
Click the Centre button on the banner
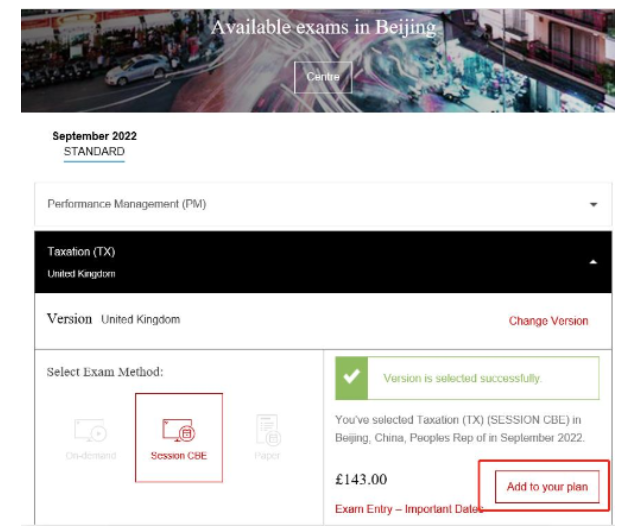322,77
